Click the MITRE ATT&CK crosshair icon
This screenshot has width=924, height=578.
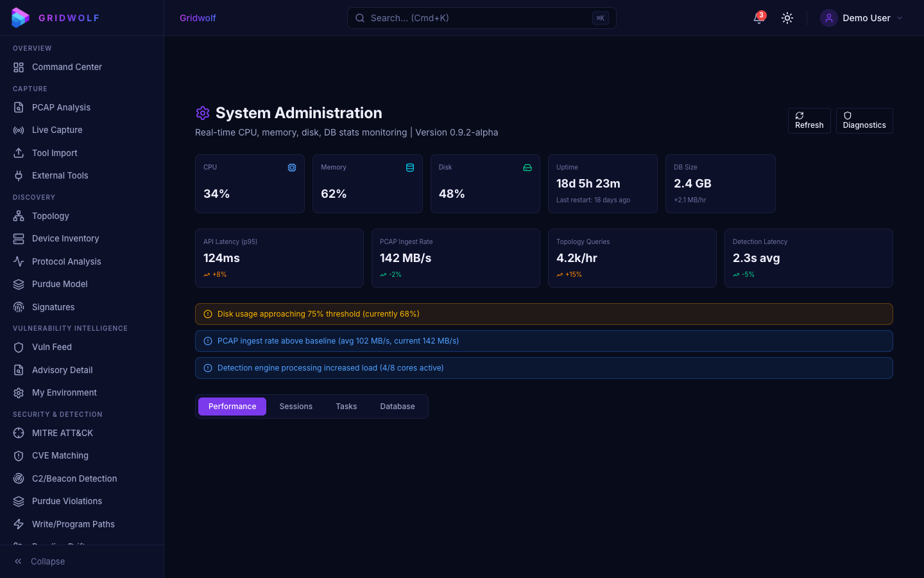pyautogui.click(x=19, y=433)
